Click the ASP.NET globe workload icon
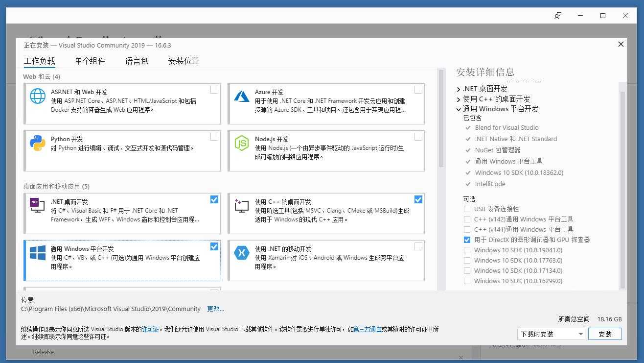Image resolution: width=644 pixels, height=363 pixels. pos(38,96)
